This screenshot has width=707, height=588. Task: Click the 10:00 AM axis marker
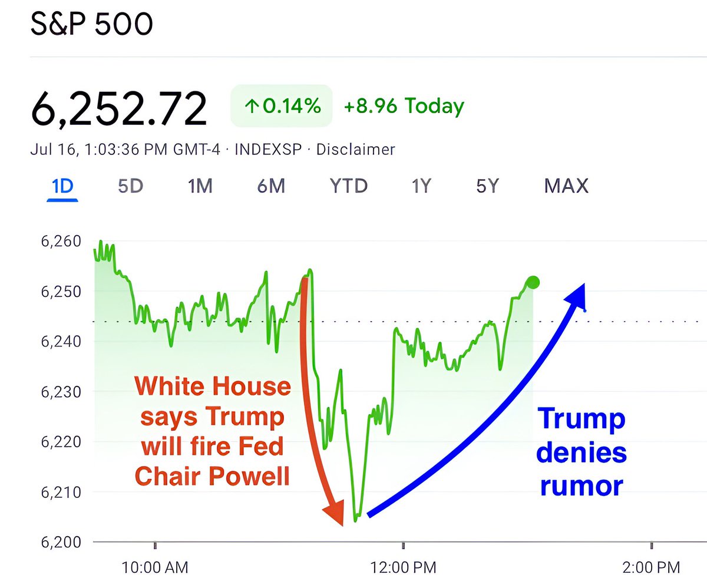[155, 567]
